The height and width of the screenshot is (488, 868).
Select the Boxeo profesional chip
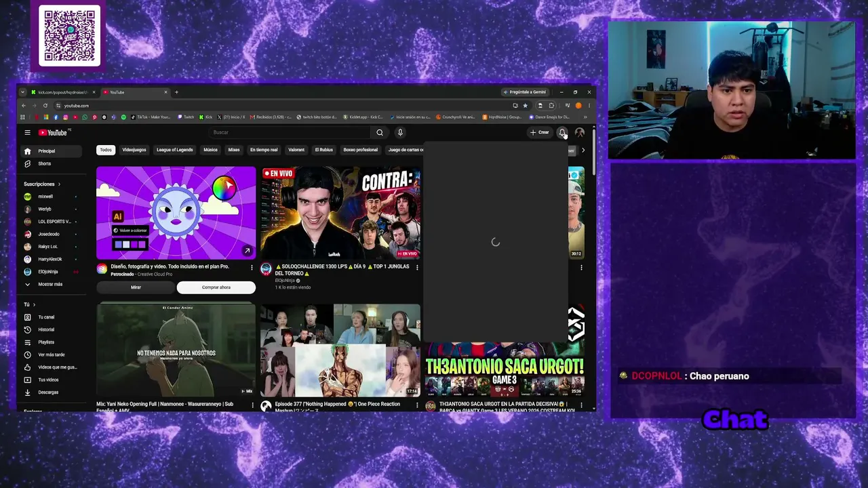(x=361, y=150)
